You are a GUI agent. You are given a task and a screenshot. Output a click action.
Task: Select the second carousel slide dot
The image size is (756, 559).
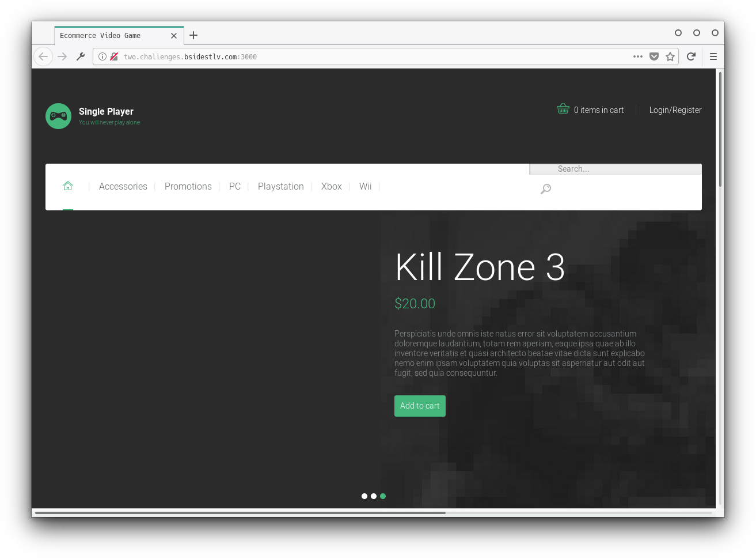click(x=374, y=496)
